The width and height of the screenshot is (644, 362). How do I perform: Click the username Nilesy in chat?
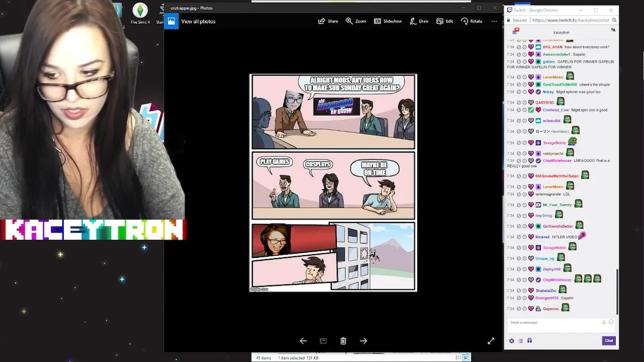click(548, 92)
